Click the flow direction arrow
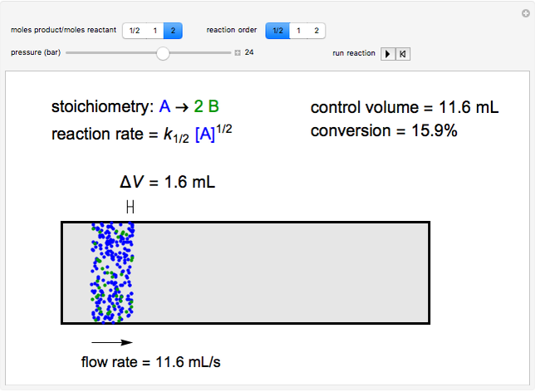This screenshot has height=392, width=535. [112, 341]
